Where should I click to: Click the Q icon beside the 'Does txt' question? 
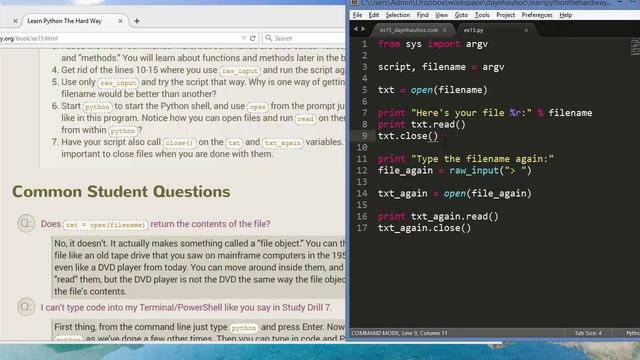[26, 224]
